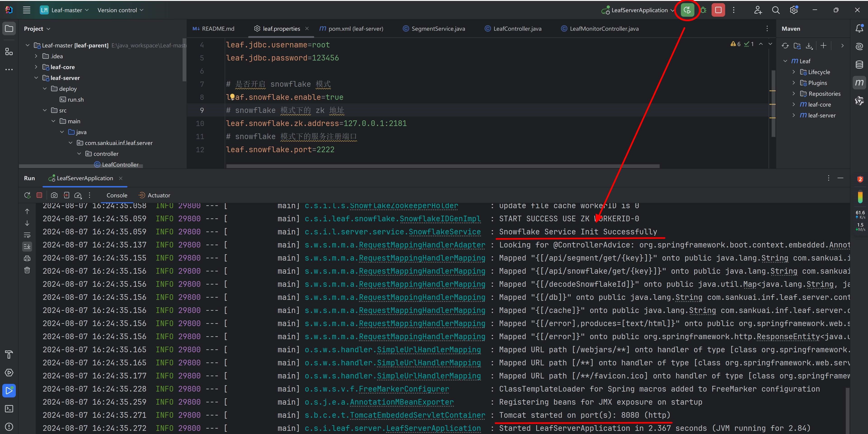The width and height of the screenshot is (868, 434).
Task: Stop the running application with the red square
Action: click(x=718, y=10)
